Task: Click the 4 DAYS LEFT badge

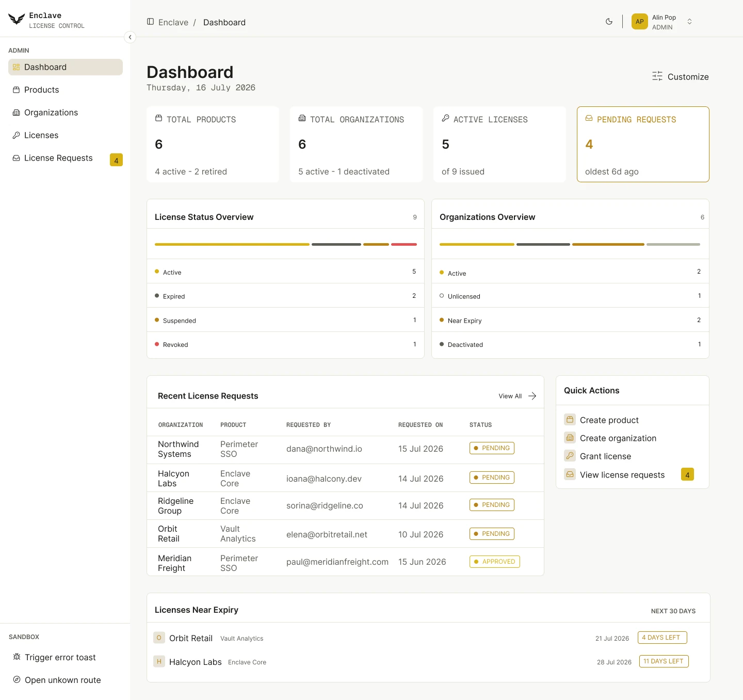Action: point(662,638)
